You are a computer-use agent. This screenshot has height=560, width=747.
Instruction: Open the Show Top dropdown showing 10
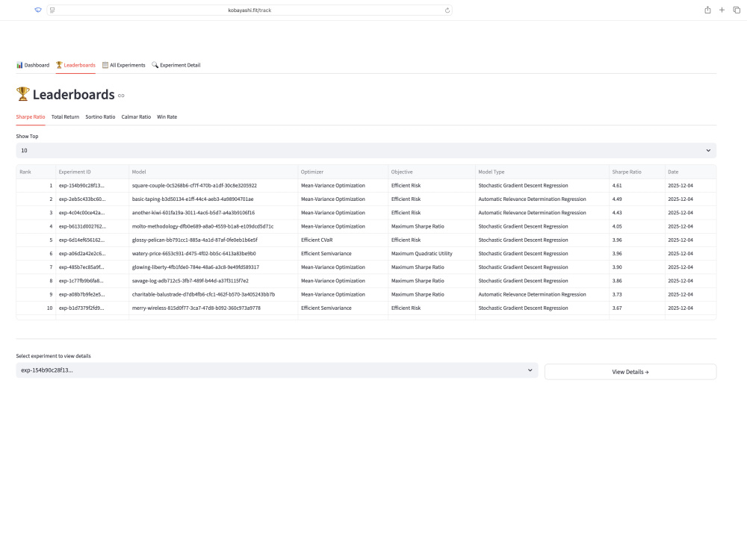pos(366,151)
